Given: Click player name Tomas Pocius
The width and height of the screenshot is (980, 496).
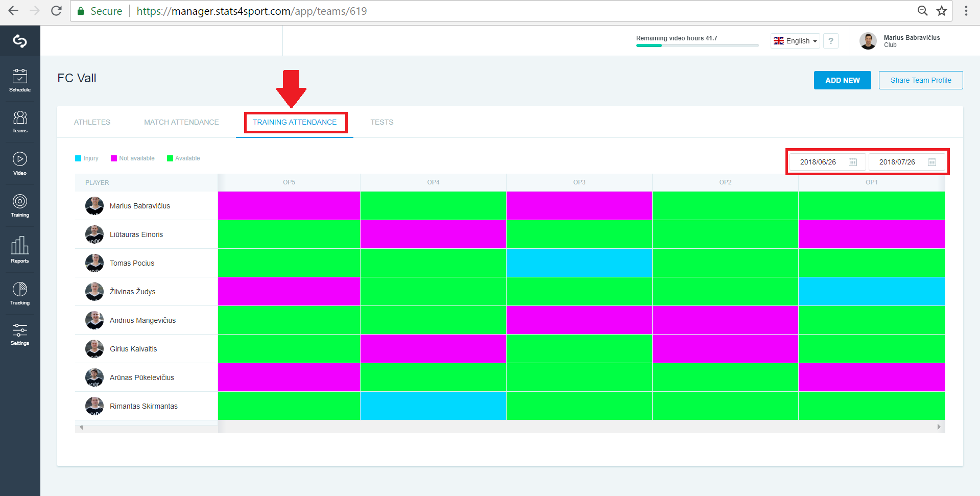Looking at the screenshot, I should click(132, 263).
